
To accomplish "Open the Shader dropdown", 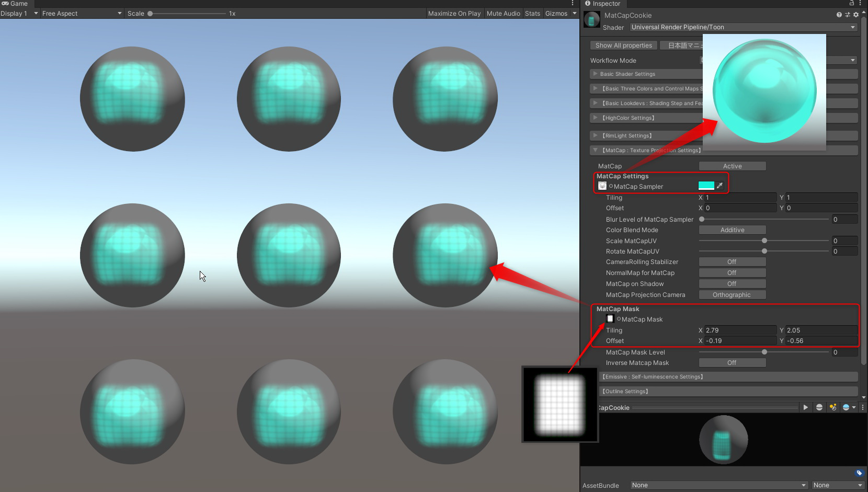I will pyautogui.click(x=744, y=27).
